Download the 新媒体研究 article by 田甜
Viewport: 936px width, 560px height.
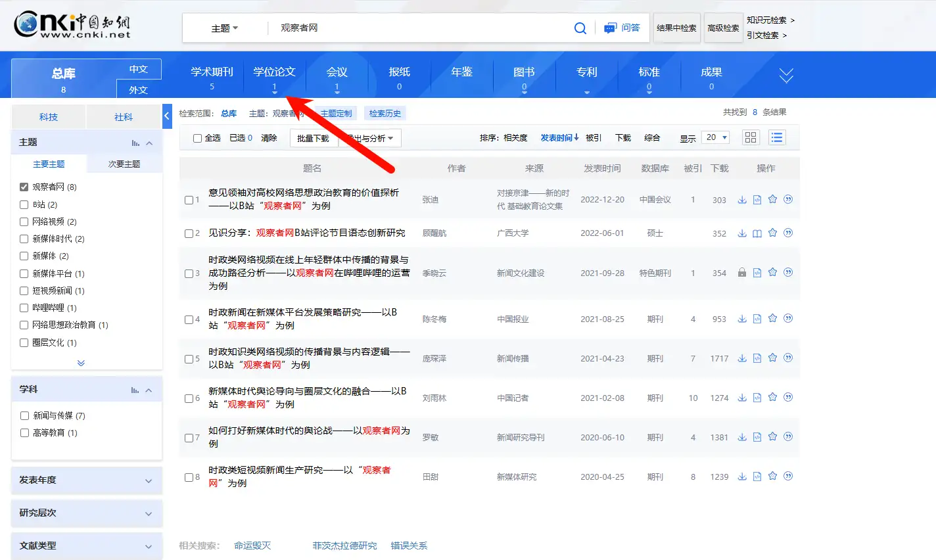coord(742,477)
